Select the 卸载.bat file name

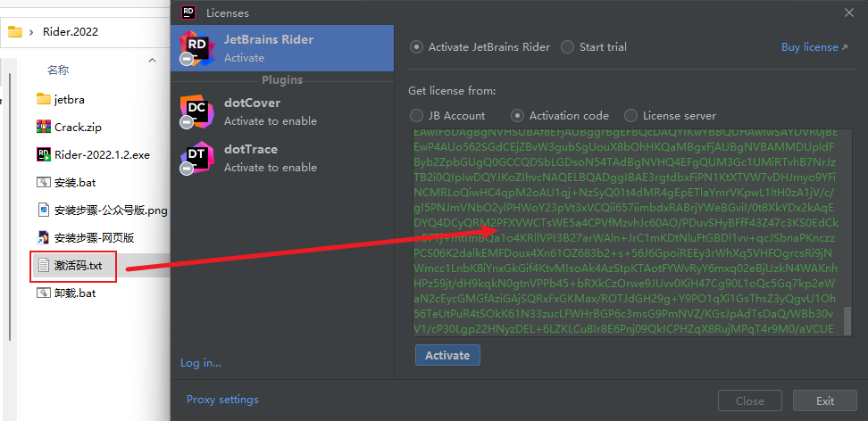coord(75,293)
